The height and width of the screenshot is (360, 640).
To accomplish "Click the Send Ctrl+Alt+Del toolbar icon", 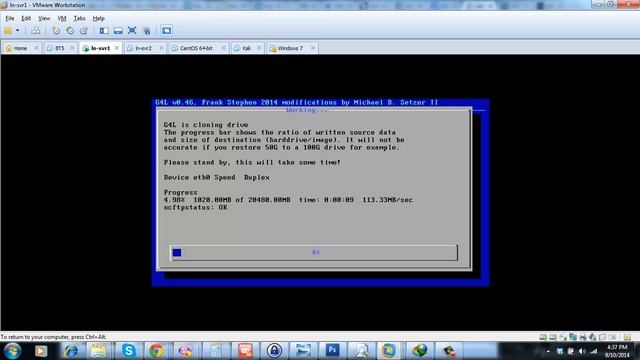I will (36, 31).
